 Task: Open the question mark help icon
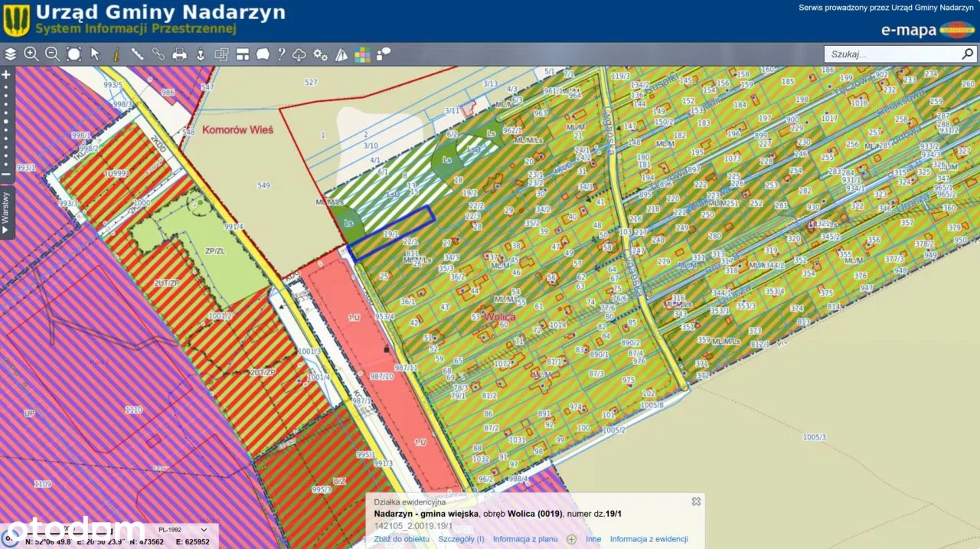[281, 54]
